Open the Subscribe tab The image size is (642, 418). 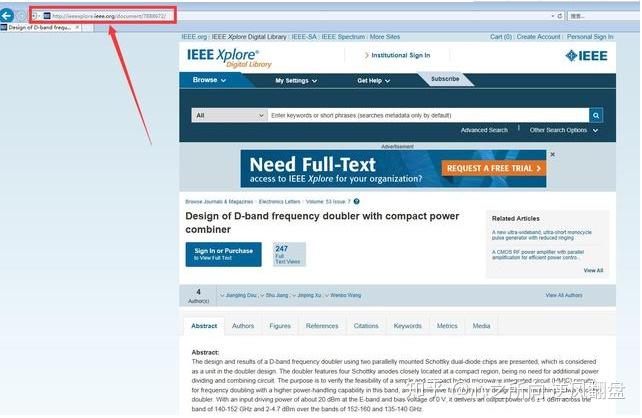pos(445,79)
